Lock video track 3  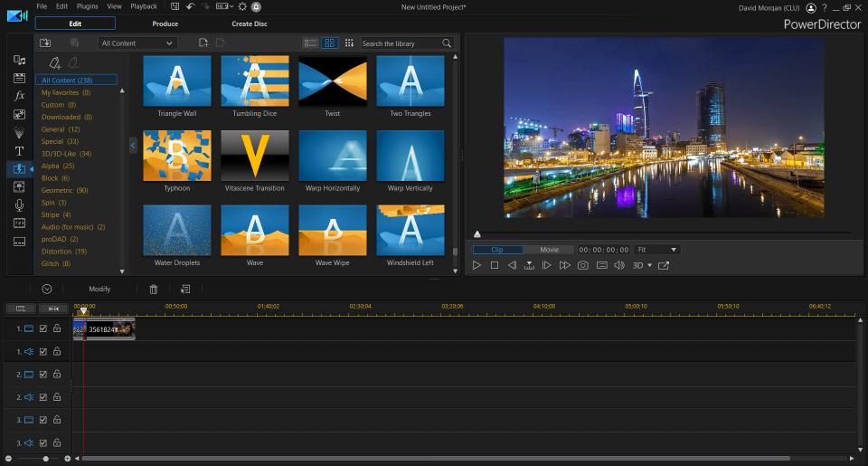[x=57, y=420]
